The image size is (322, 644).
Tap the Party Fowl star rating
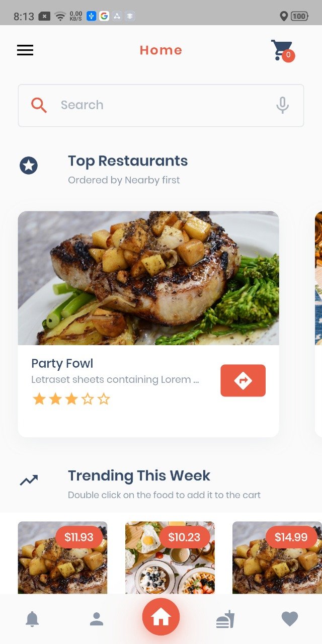(x=71, y=399)
